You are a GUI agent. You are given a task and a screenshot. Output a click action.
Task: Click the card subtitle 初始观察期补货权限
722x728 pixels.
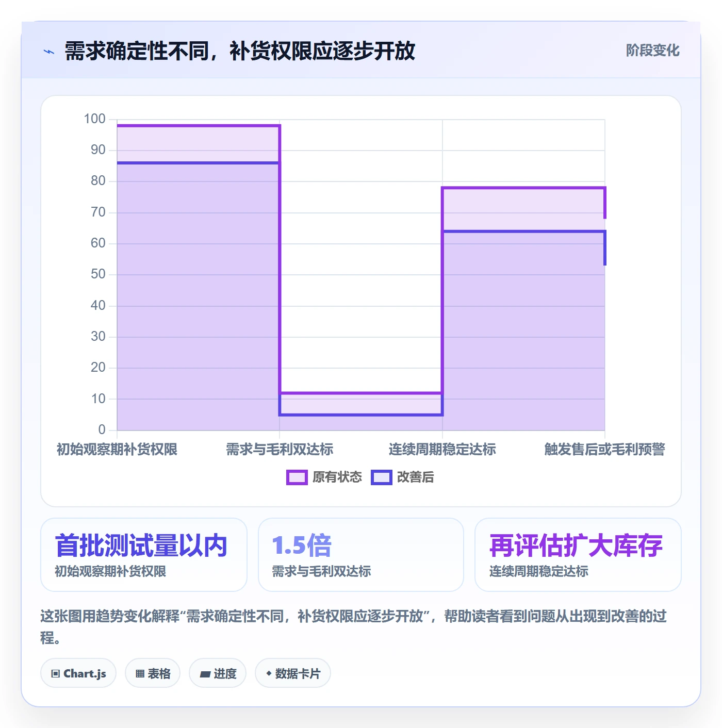pos(110,571)
